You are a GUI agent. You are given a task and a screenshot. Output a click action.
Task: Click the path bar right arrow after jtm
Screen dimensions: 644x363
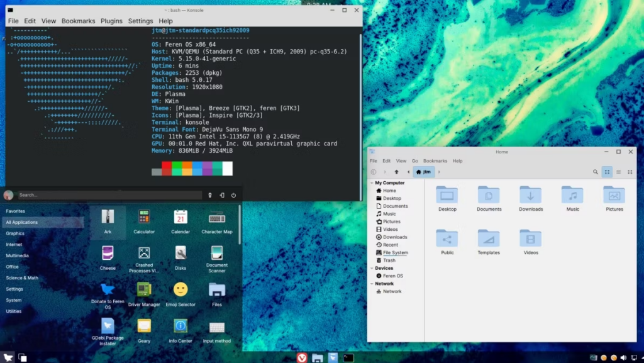pyautogui.click(x=439, y=172)
